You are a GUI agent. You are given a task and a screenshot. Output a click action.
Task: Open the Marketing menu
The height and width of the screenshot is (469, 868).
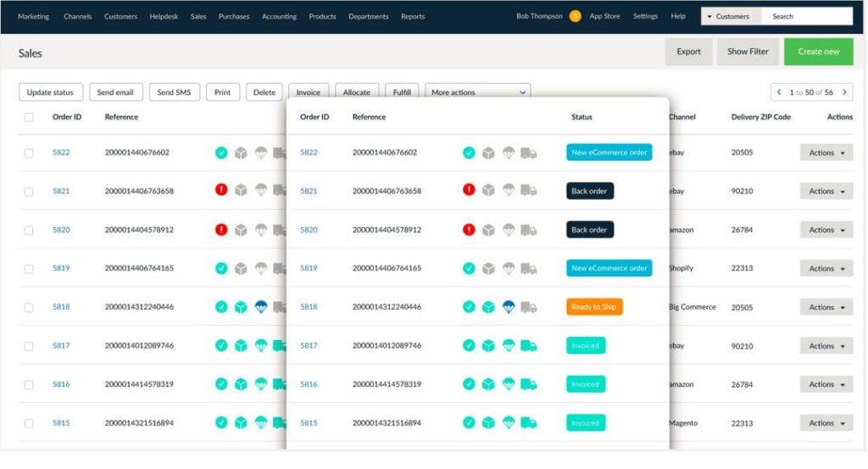point(33,16)
